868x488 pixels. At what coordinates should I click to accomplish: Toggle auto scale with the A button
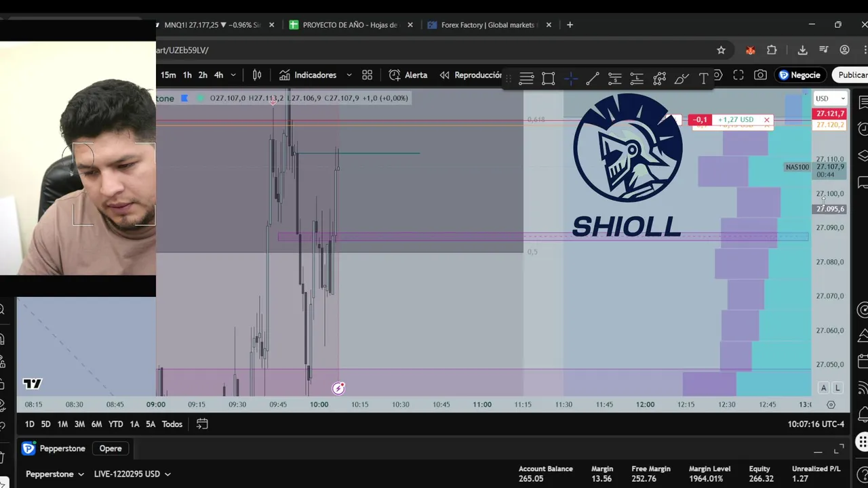[x=823, y=388]
